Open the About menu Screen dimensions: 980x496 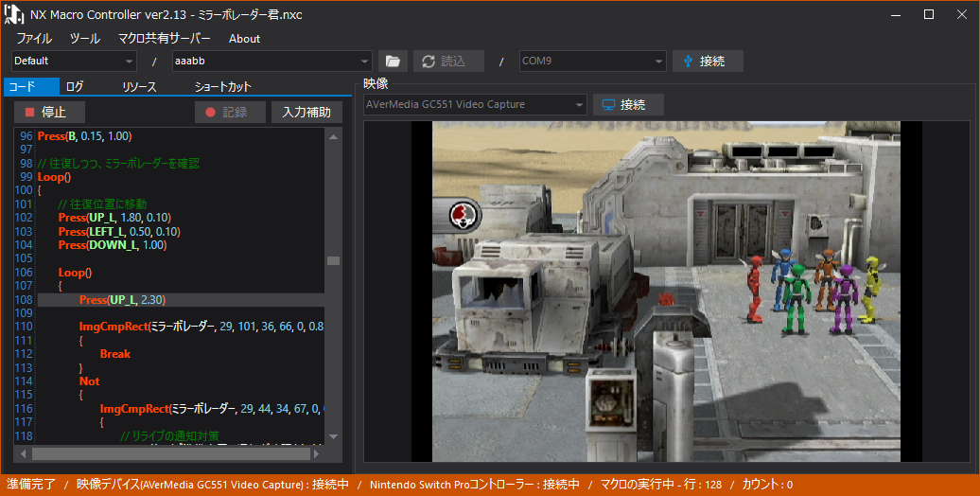click(244, 38)
